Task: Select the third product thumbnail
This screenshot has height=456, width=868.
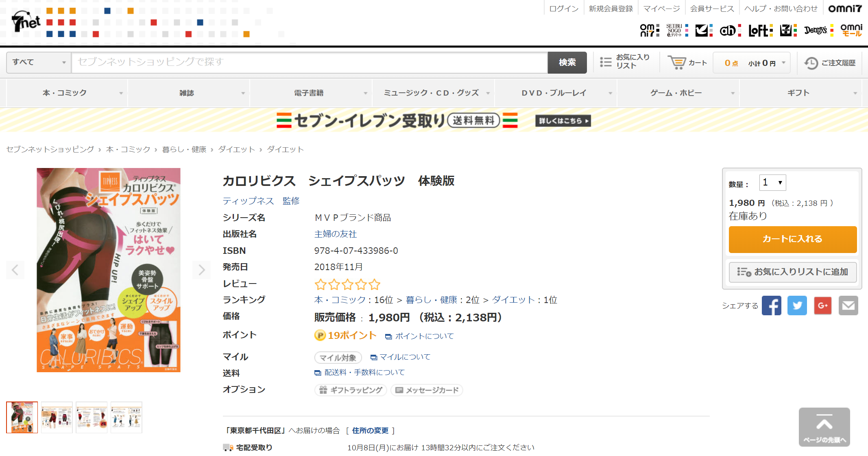Action: 92,417
